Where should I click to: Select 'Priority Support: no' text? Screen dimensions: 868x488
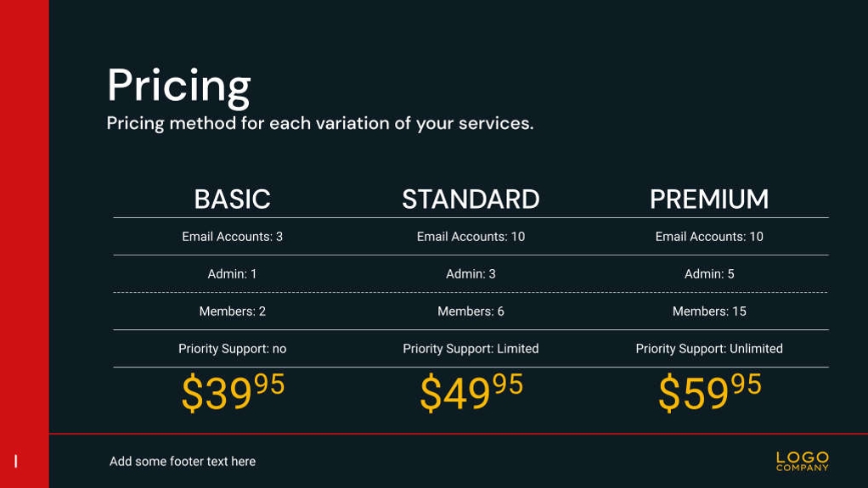pos(232,349)
